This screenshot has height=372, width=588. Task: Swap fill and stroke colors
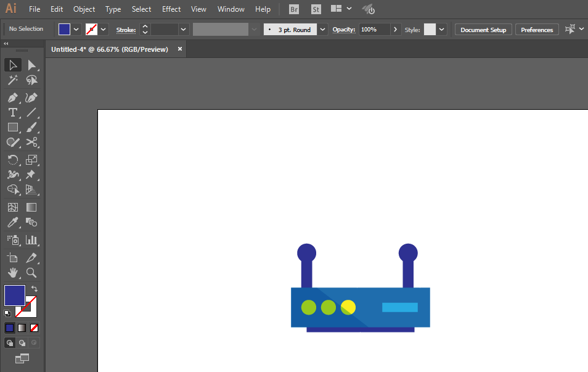point(35,289)
